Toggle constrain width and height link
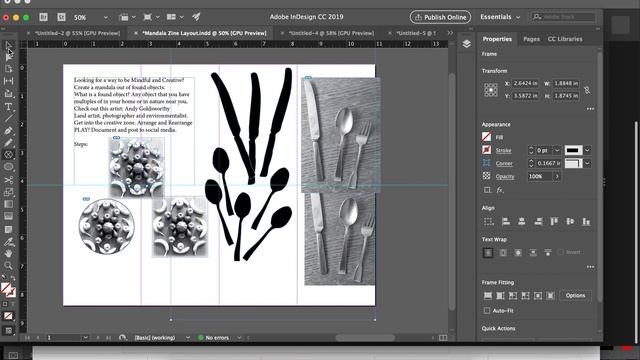Screen dimensions: 640x360 click(x=587, y=90)
